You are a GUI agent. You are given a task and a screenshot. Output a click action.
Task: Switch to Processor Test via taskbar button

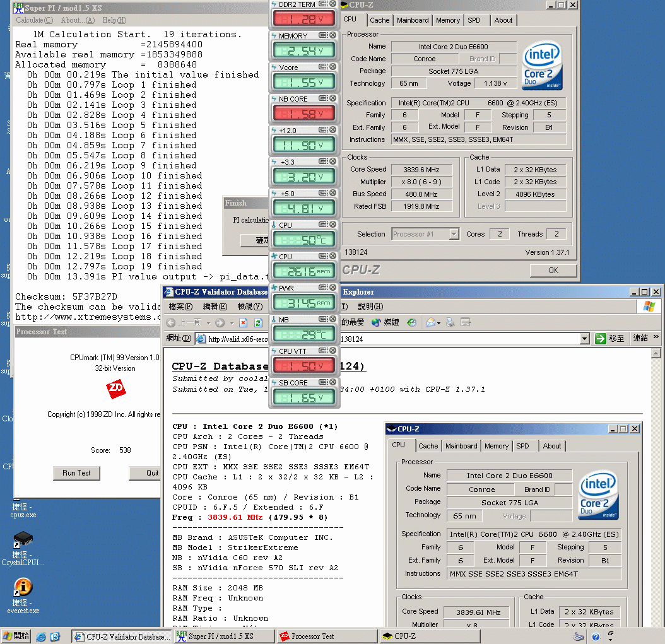tap(327, 636)
